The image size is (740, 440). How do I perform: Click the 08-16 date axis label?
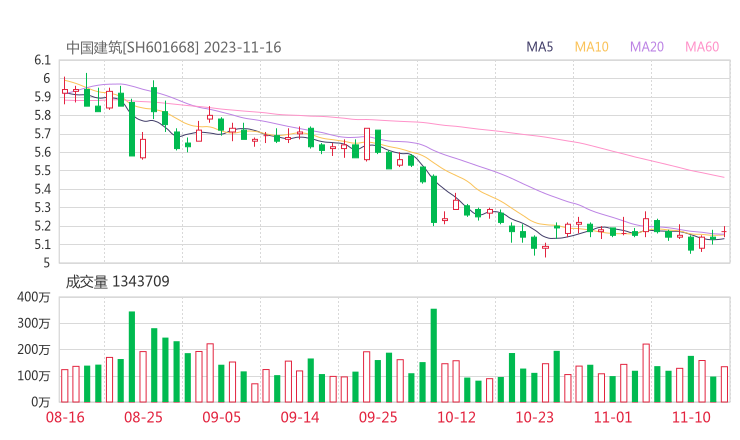pyautogui.click(x=65, y=417)
